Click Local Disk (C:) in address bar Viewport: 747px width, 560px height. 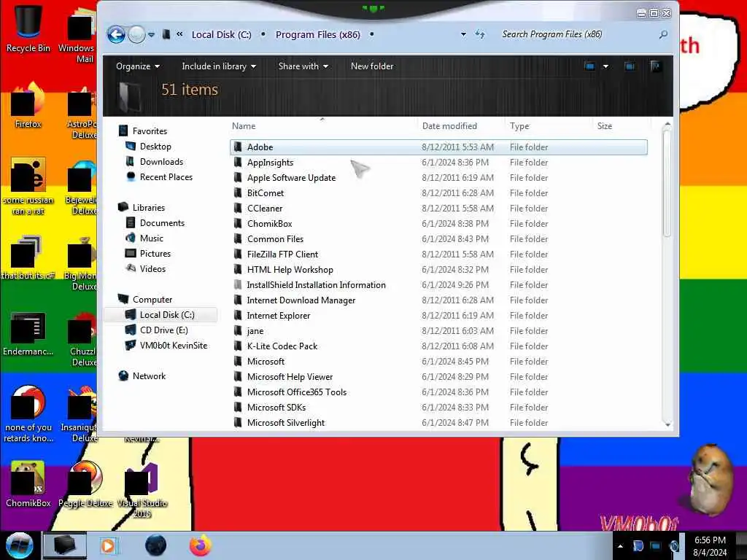(x=222, y=35)
